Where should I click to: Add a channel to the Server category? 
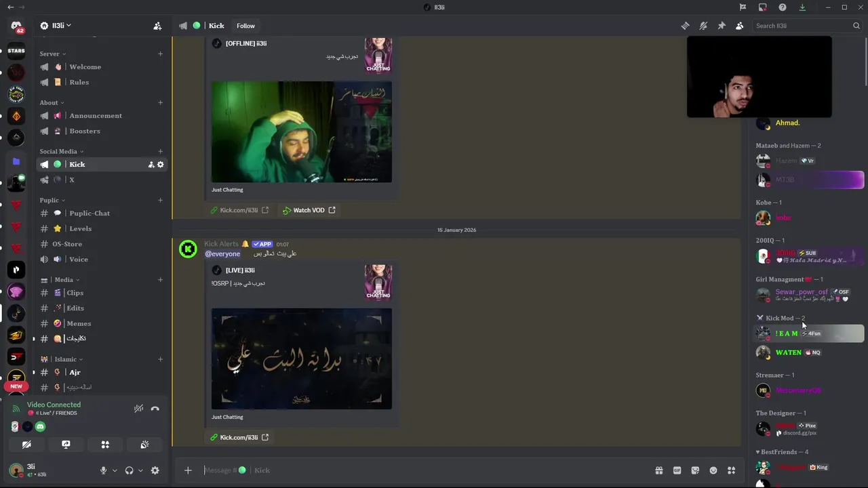160,54
